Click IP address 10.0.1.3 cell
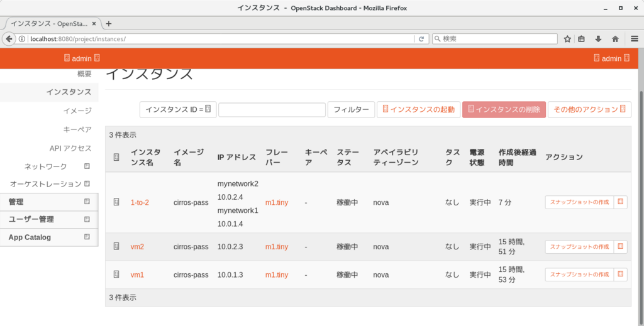 pyautogui.click(x=230, y=274)
